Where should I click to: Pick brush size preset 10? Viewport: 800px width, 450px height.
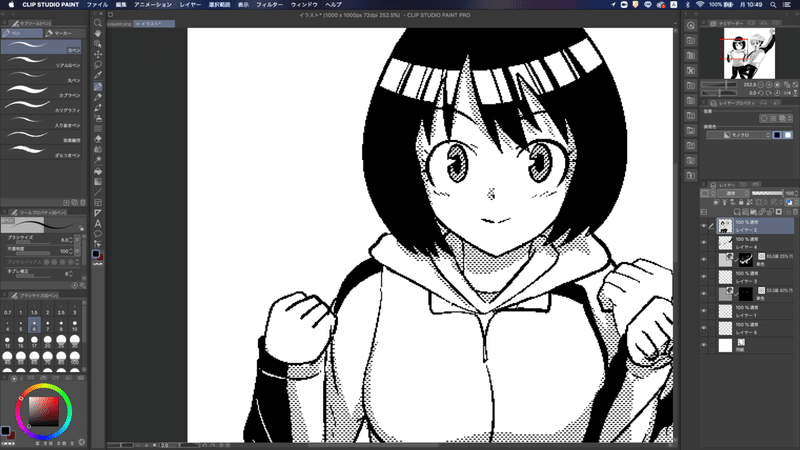tap(74, 326)
